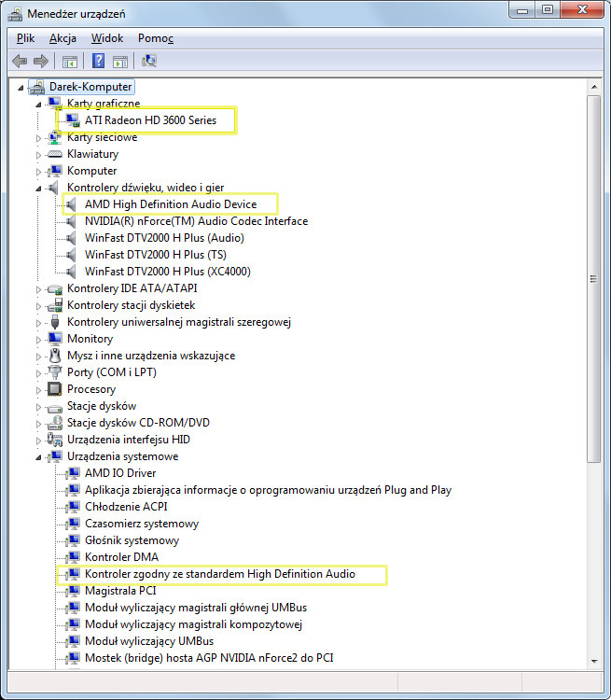Select Chłodzenie ACPI device
The height and width of the screenshot is (700, 611).
(126, 507)
